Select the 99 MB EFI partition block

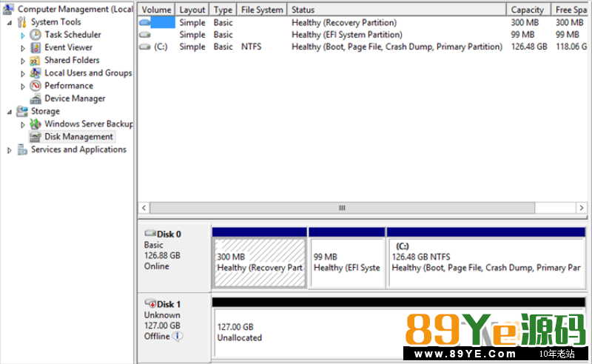(346, 263)
